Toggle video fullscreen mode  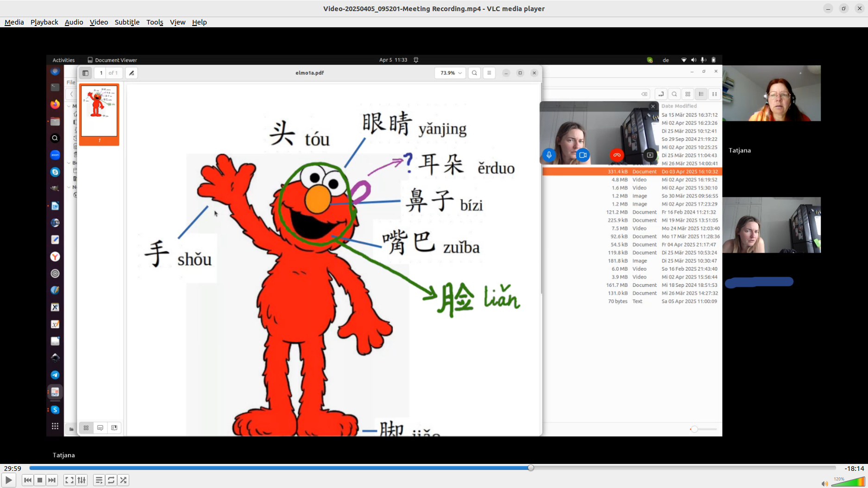coord(69,480)
